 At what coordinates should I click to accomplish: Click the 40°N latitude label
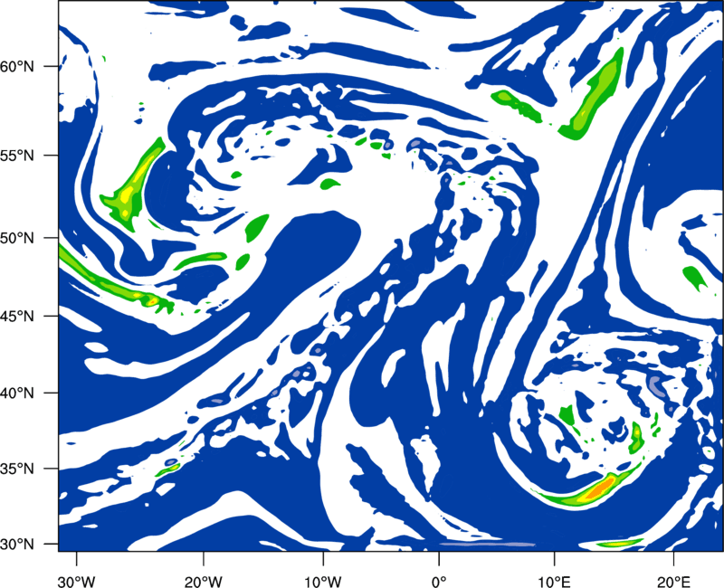[x=17, y=394]
